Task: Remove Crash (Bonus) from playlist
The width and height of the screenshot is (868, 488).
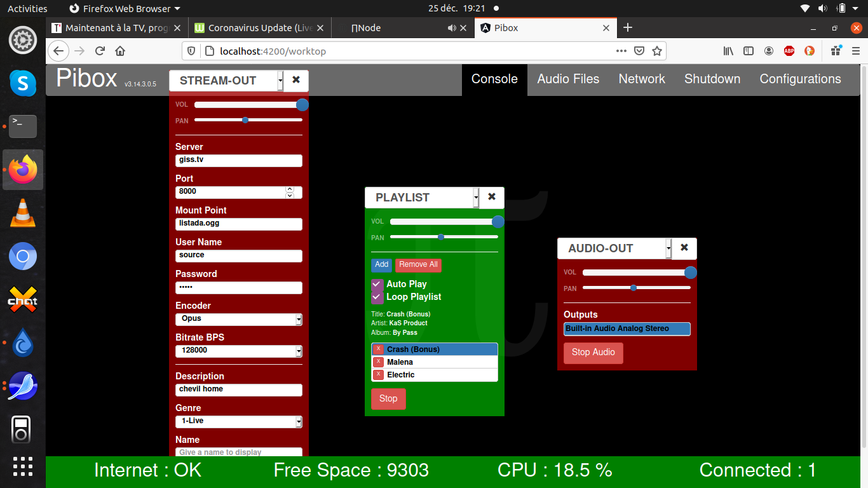Action: [378, 349]
